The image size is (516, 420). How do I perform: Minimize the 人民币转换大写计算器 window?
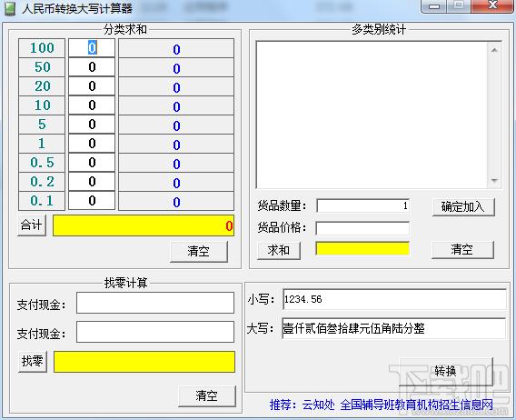tap(434, 6)
